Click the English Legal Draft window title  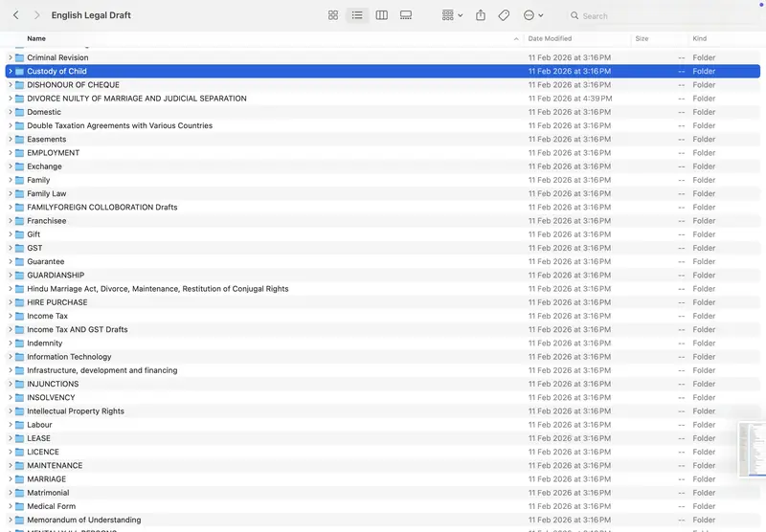(x=91, y=15)
